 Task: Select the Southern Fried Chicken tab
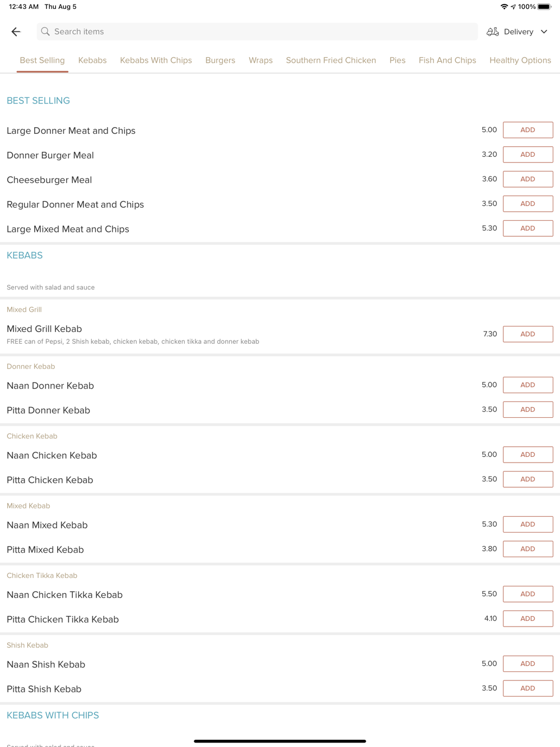(331, 60)
